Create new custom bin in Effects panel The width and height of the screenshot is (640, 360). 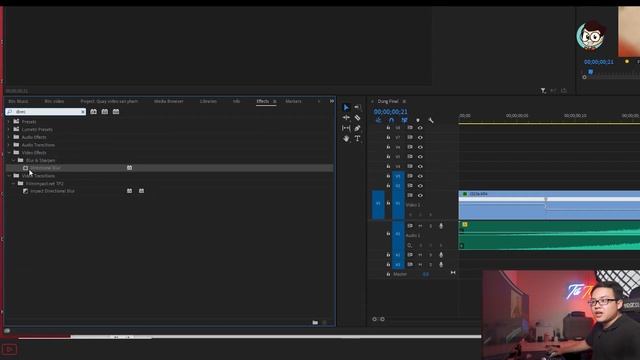[315, 322]
